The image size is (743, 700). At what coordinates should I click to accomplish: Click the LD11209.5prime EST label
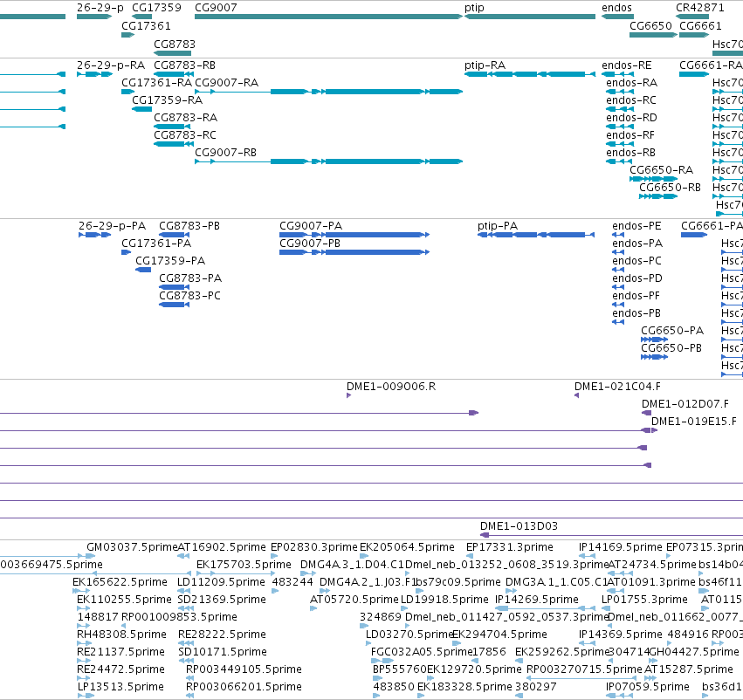tap(220, 582)
